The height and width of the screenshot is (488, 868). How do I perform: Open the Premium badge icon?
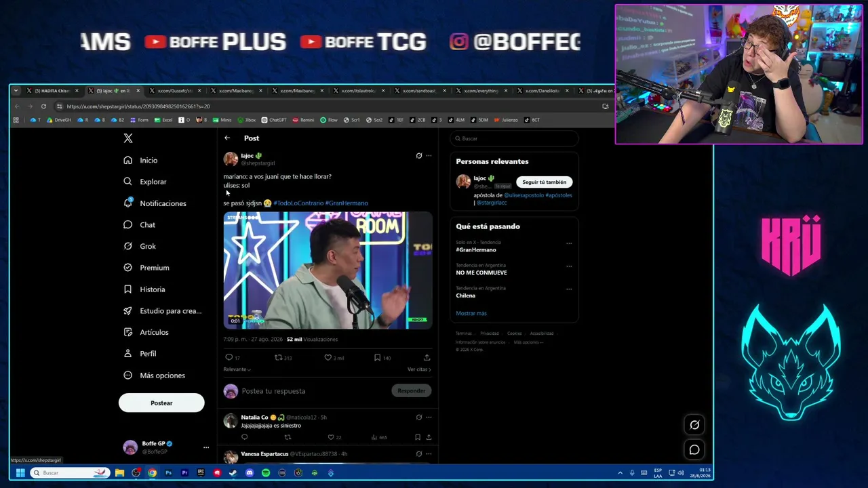(x=127, y=268)
